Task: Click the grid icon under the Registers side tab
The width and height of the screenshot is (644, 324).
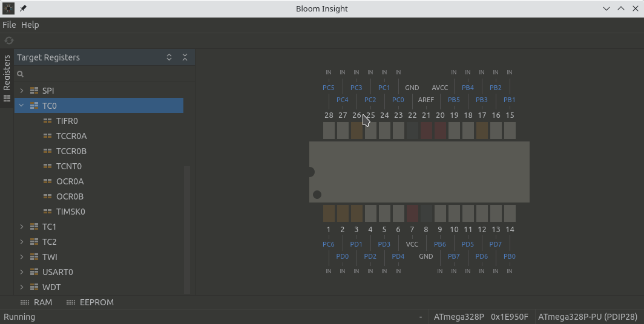Action: tap(7, 99)
